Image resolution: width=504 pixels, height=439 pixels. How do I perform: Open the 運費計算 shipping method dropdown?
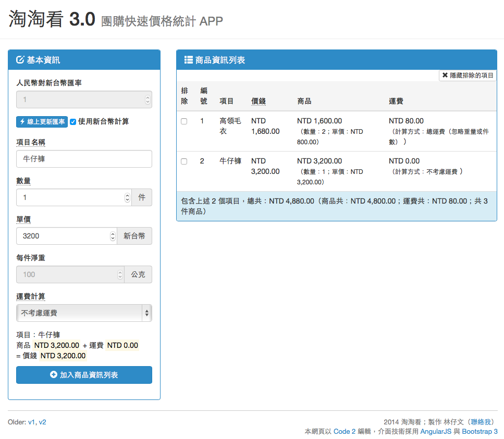(84, 313)
